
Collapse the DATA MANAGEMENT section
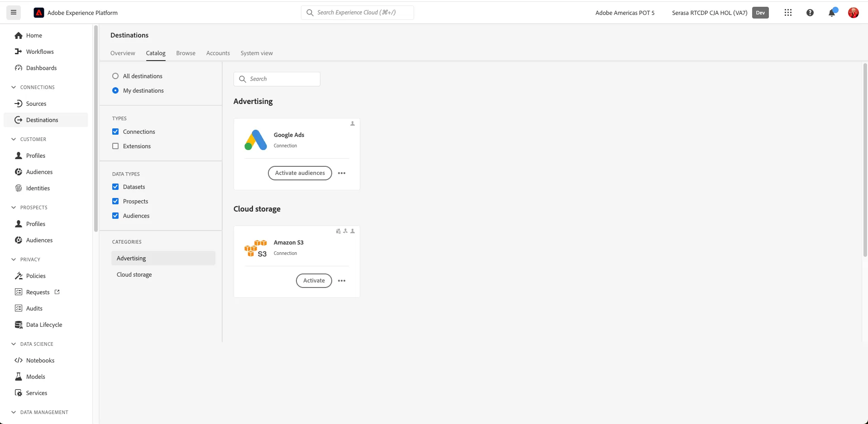14,412
